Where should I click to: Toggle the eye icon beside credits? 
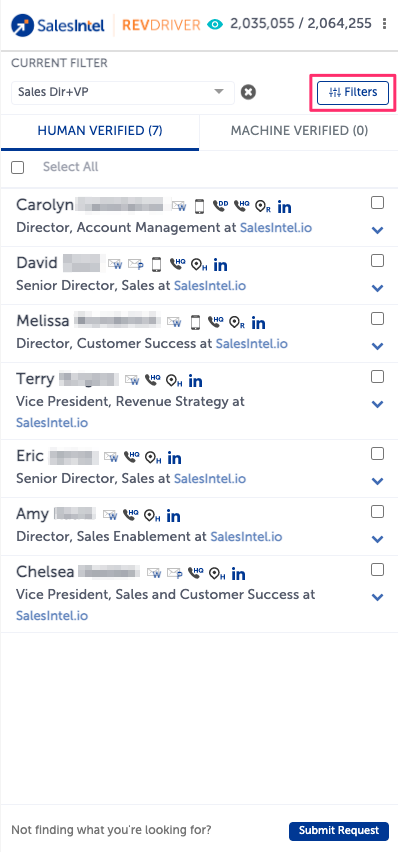pyautogui.click(x=216, y=24)
